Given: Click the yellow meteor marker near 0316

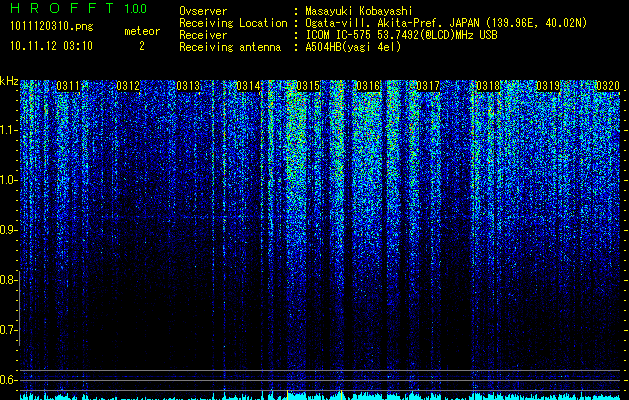Looking at the screenshot, I should point(341,395).
